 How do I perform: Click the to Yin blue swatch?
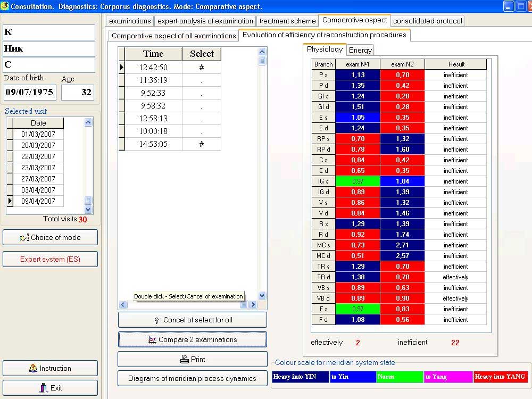pos(353,377)
